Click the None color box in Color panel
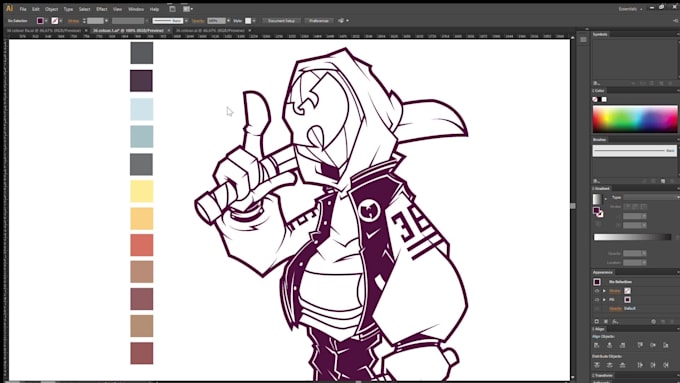The width and height of the screenshot is (680, 383). tap(595, 99)
